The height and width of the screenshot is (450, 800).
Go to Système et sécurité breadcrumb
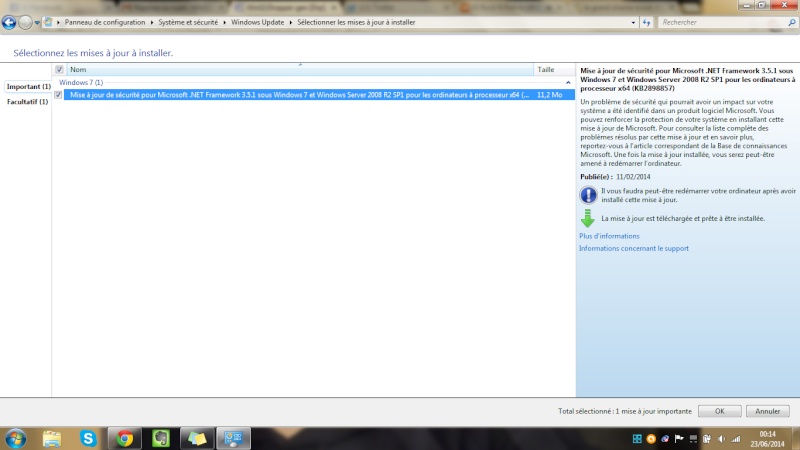click(188, 22)
